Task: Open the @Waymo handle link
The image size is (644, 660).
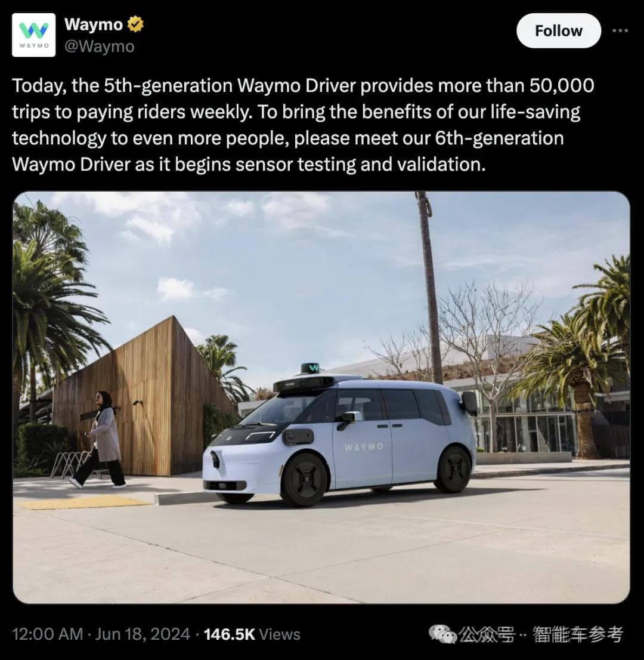Action: click(99, 47)
